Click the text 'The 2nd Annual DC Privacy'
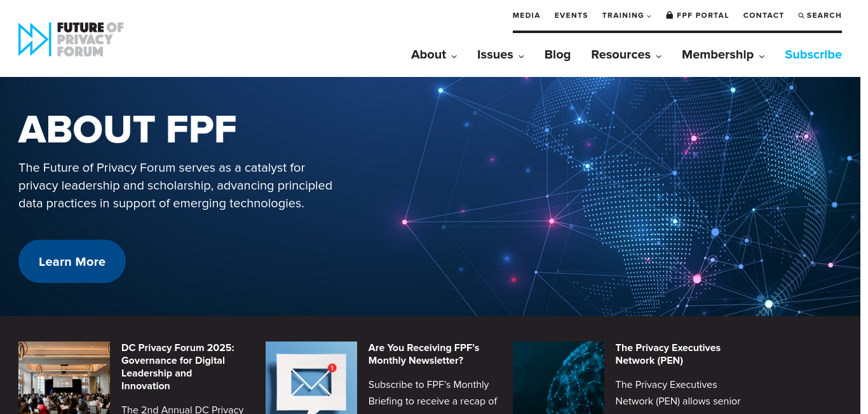The width and height of the screenshot is (868, 414). coord(182,409)
